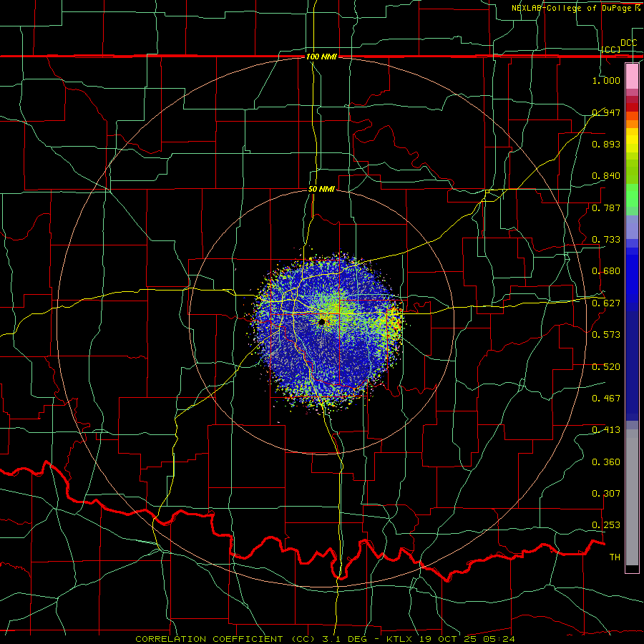
Task: Select the 0.680 color scale value
Action: tap(606, 271)
